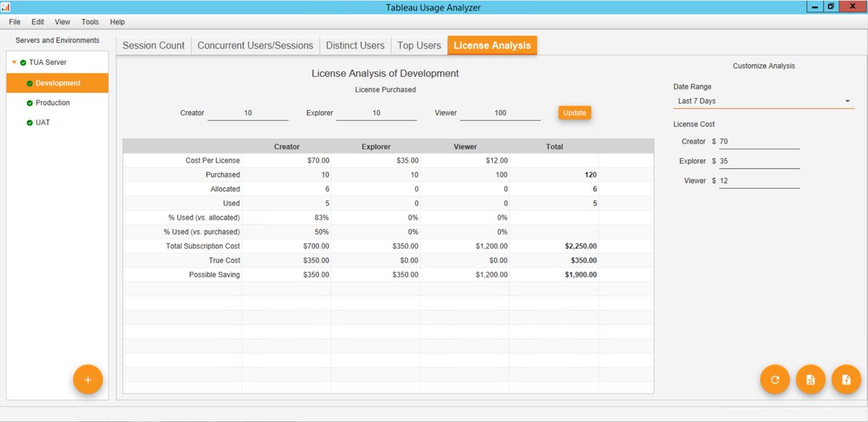
Task: Open the File menu
Action: pyautogui.click(x=14, y=22)
